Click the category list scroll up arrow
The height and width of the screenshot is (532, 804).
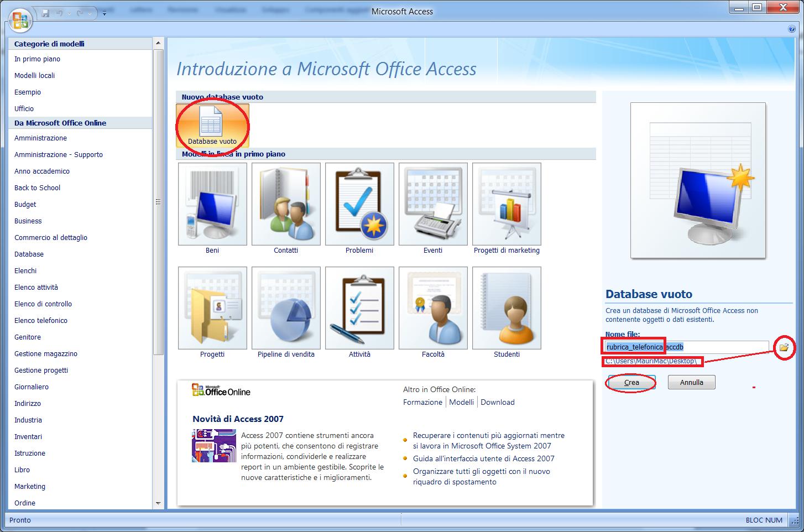click(159, 43)
